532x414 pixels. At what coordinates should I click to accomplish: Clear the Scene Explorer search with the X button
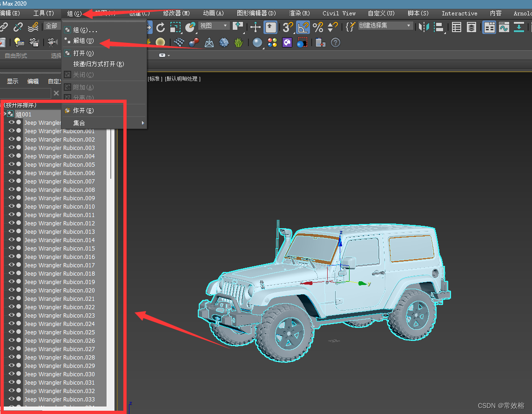56,93
